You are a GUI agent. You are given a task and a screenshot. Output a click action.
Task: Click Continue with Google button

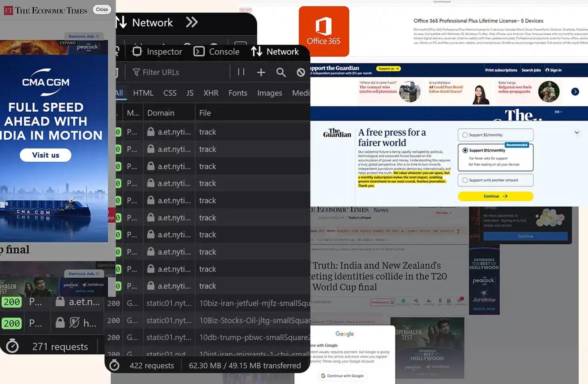click(x=342, y=376)
